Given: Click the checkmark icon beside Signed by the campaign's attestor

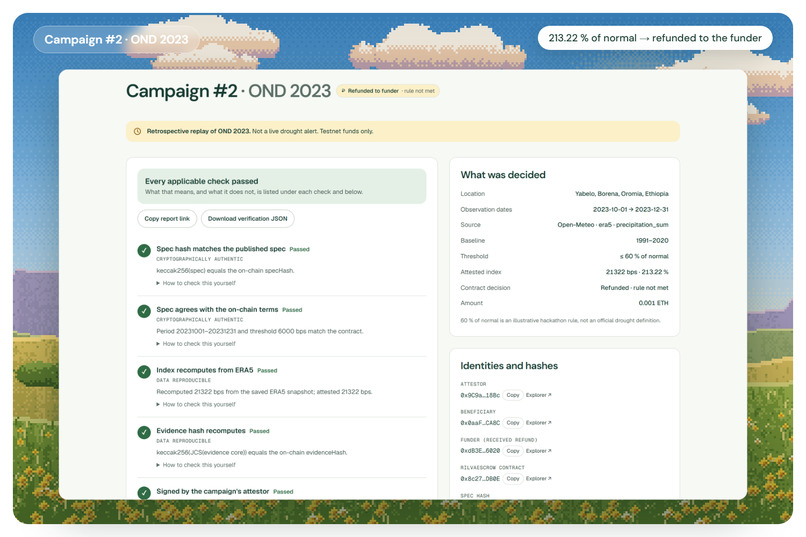Looking at the screenshot, I should coord(144,492).
